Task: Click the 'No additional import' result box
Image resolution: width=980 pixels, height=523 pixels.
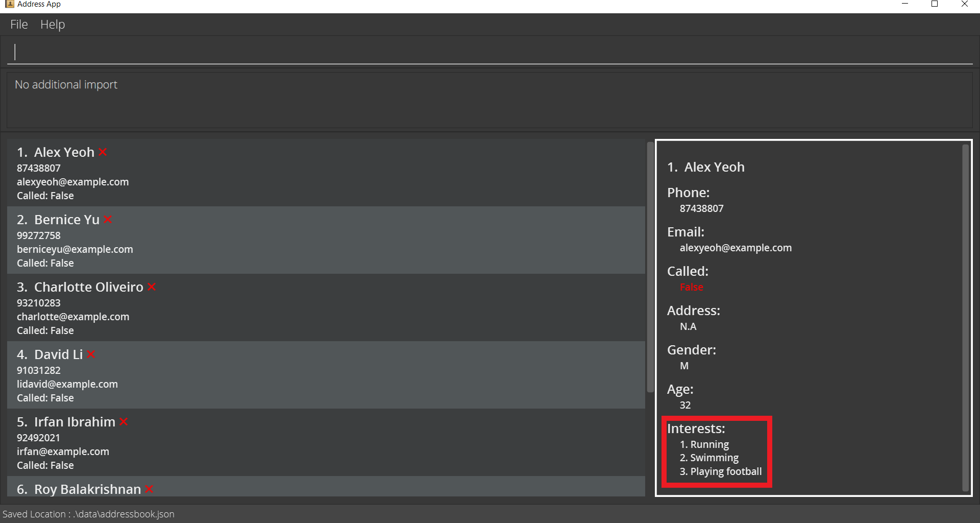Action: click(489, 100)
